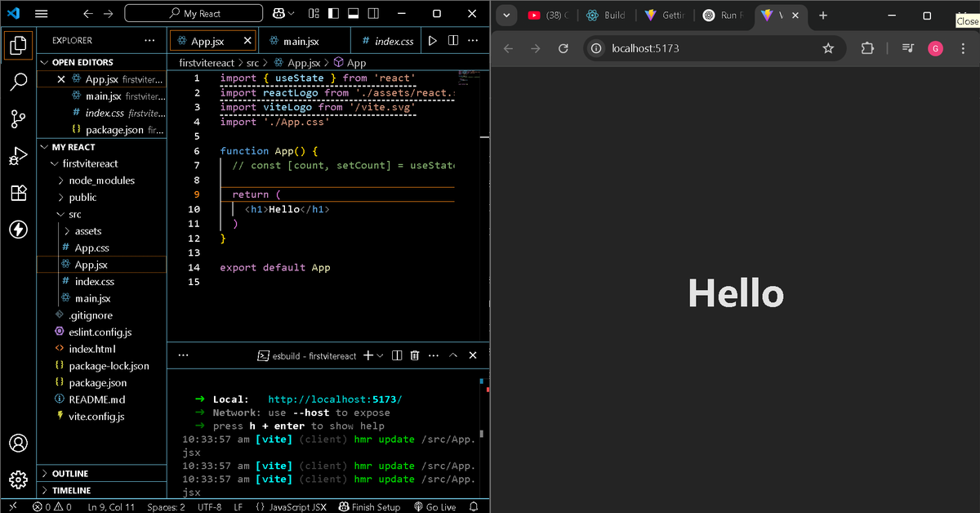The image size is (980, 513).
Task: Switch to the main.jsx editor tab
Action: pos(300,41)
